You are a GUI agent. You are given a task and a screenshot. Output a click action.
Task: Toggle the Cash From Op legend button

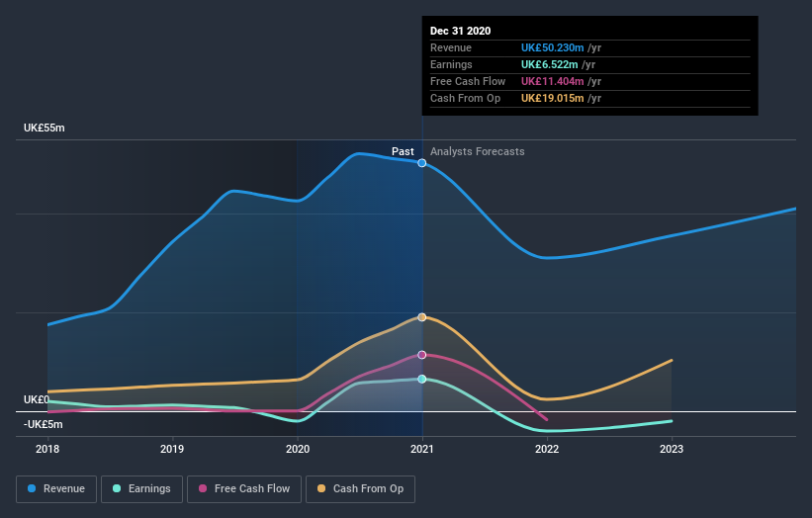360,489
